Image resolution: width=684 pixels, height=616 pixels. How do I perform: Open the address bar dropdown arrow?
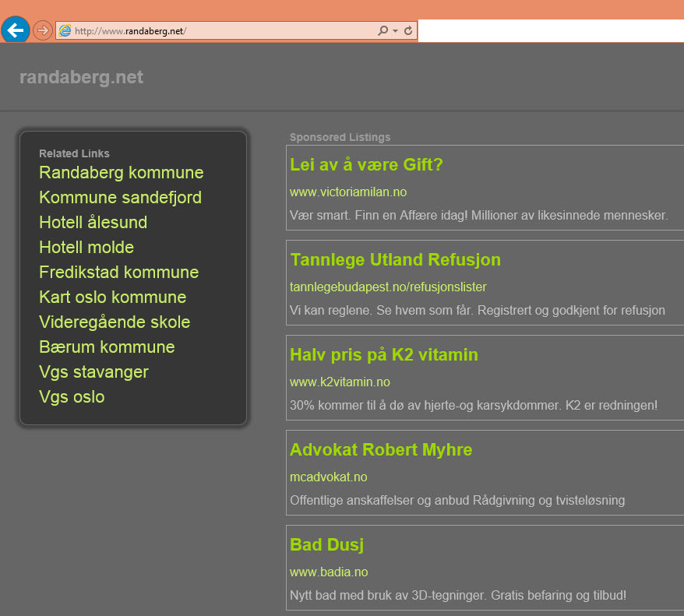tap(395, 31)
